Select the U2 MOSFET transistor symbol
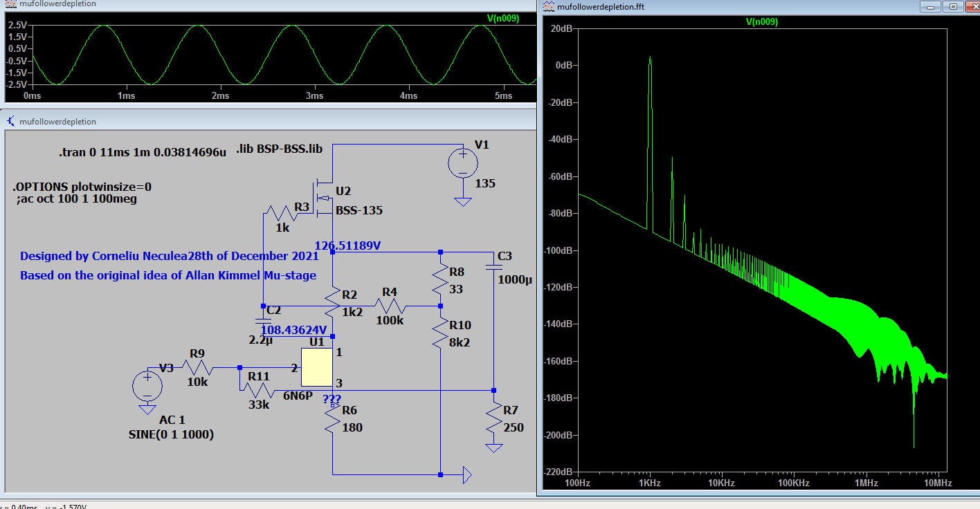This screenshot has width=980, height=509. (322, 198)
